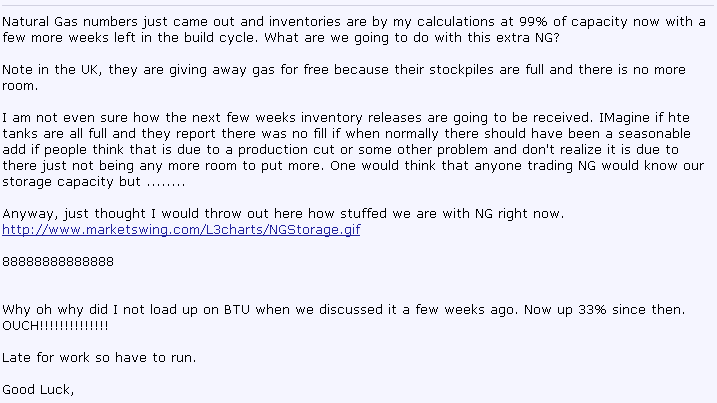Click the line 'Late for work so have to run.'
This screenshot has width=717, height=403.
click(x=99, y=358)
